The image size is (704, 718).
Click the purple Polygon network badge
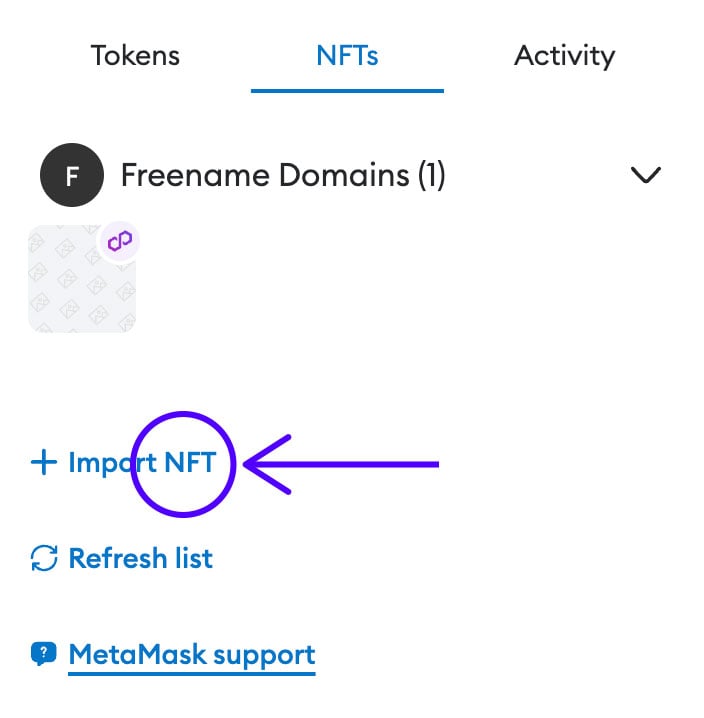pyautogui.click(x=119, y=241)
